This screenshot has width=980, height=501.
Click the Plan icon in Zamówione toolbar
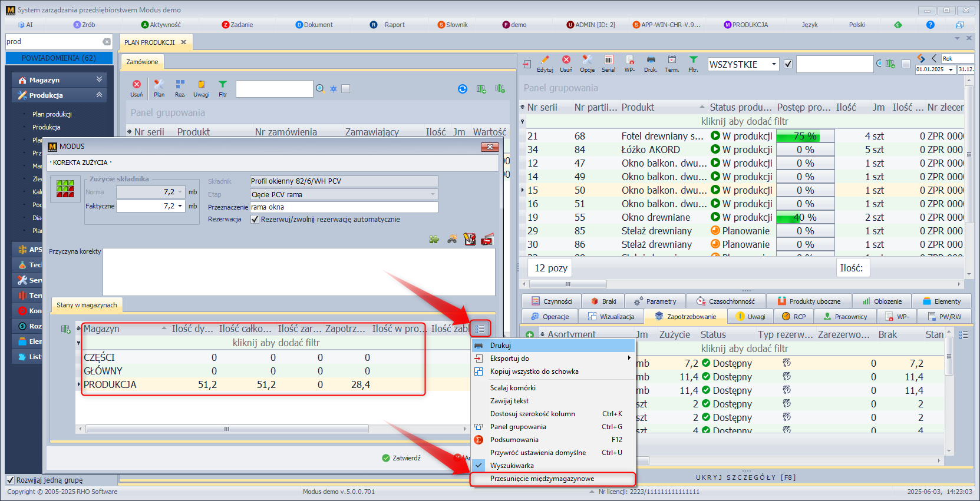159,85
